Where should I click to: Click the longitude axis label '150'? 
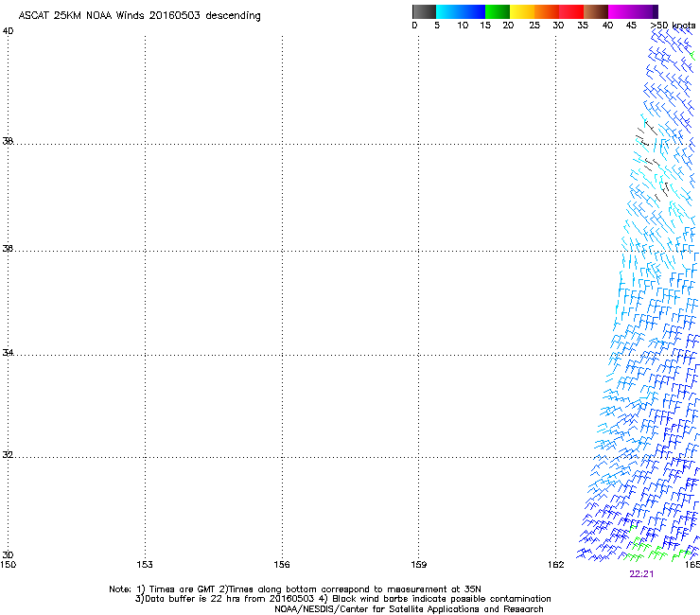point(8,565)
